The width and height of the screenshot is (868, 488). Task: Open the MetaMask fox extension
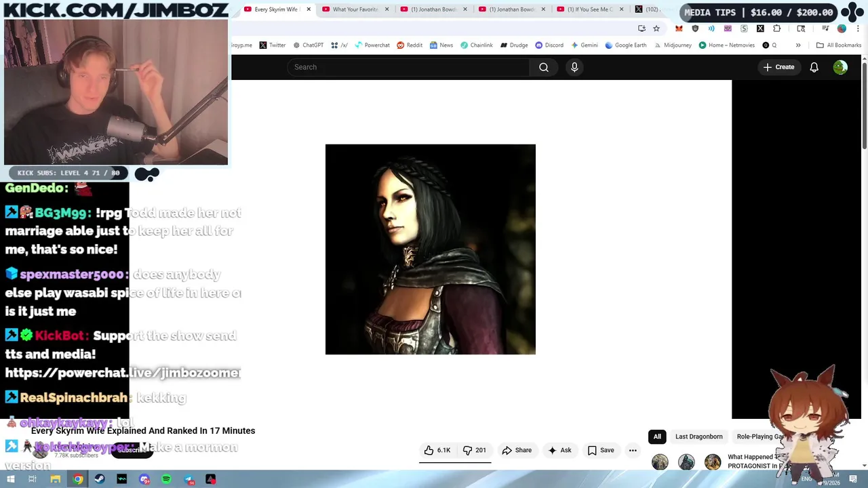tap(679, 28)
